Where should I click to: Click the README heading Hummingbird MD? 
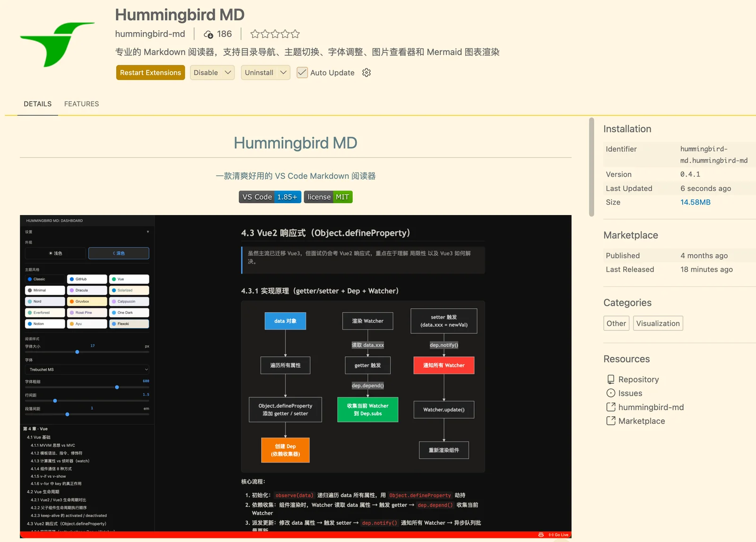point(295,143)
